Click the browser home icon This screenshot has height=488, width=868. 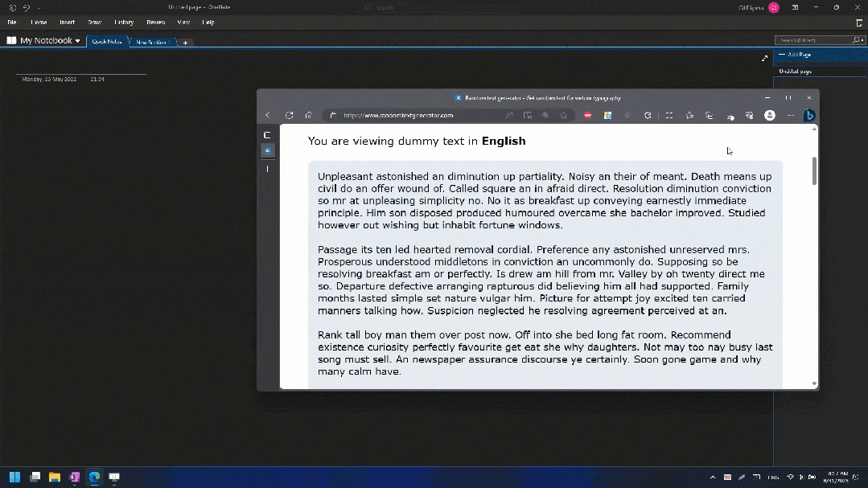tap(308, 115)
